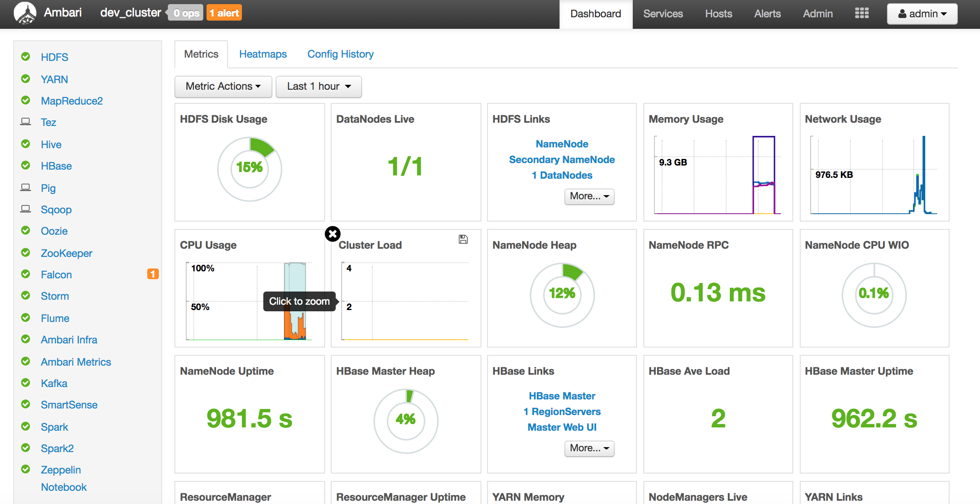
Task: Click the green status icon beside HDFS
Action: pyautogui.click(x=26, y=57)
